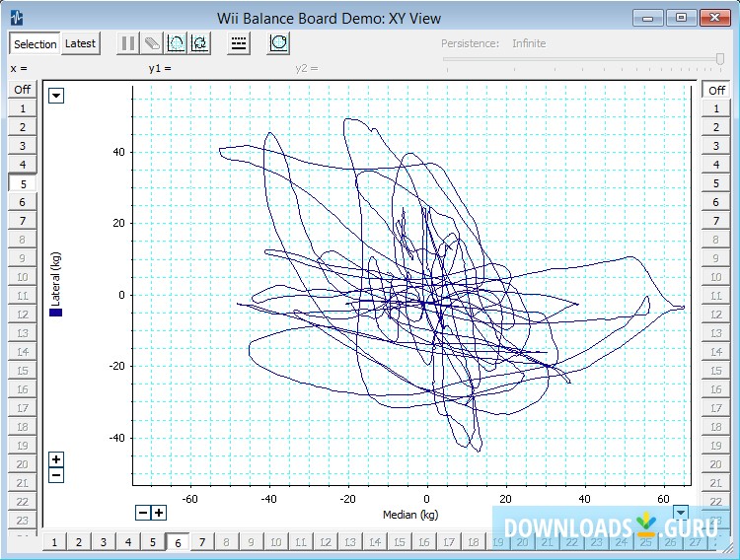Click the app waveform icon in title bar
Image resolution: width=740 pixels, height=560 pixels.
17,18
